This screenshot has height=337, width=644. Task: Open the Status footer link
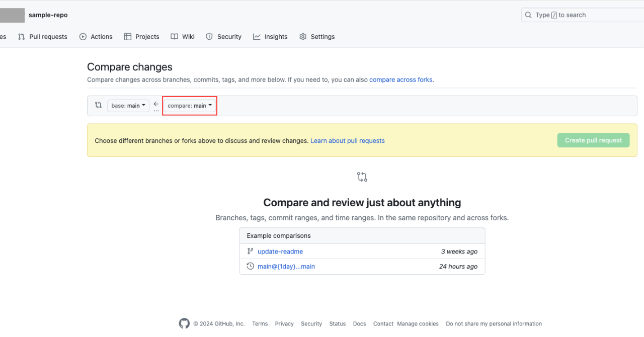tap(338, 324)
